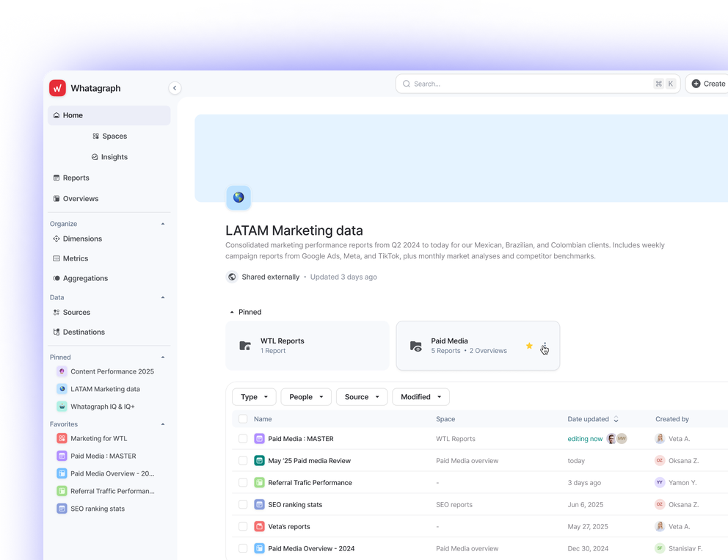This screenshot has height=560, width=728.
Task: Toggle the star on the Paid Media folder
Action: (529, 346)
